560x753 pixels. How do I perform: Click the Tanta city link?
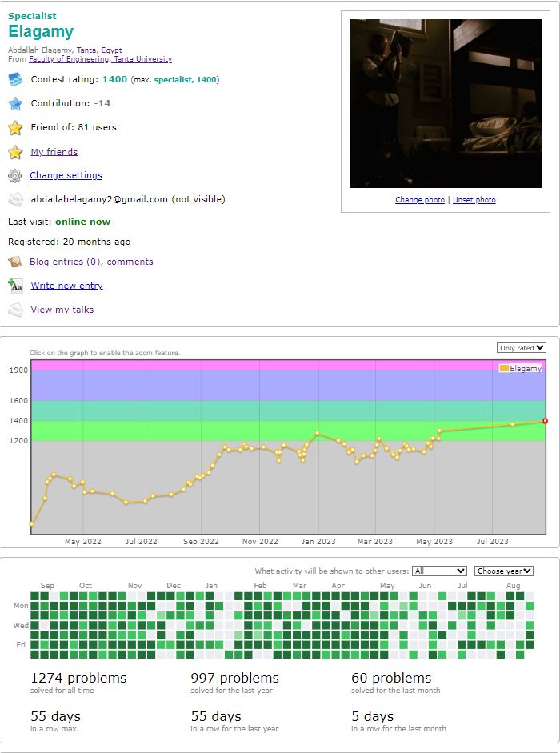86,50
